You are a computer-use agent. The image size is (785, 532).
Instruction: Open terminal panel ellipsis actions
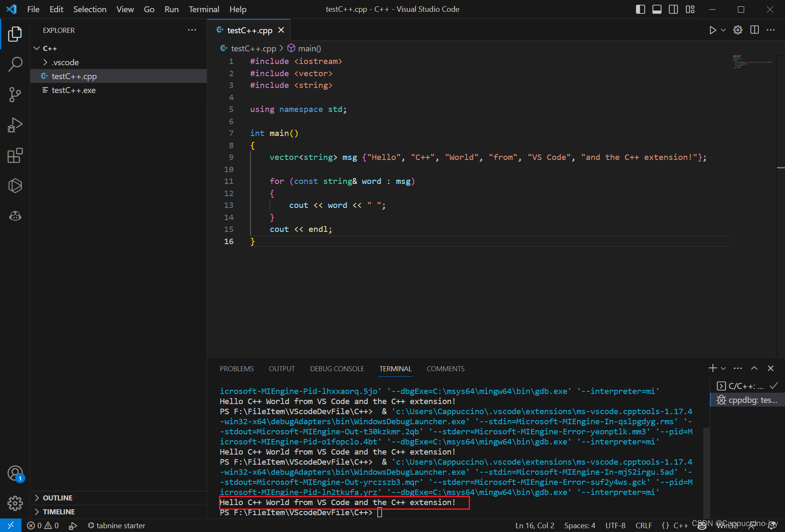pos(738,368)
